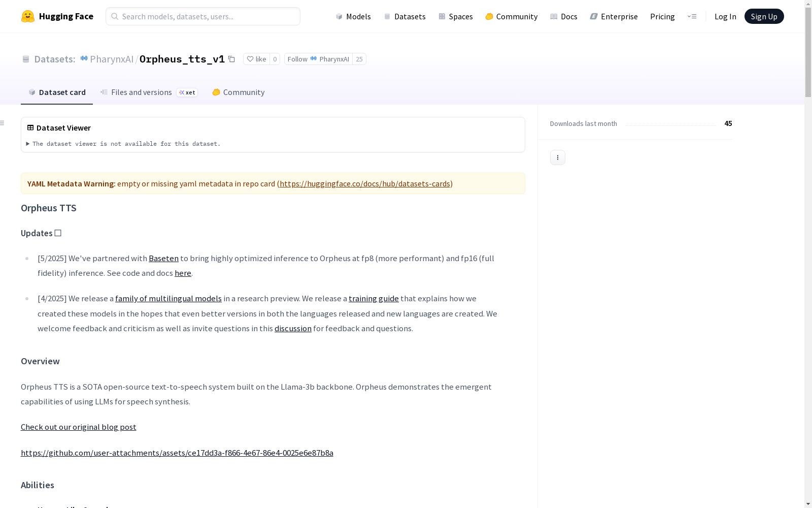This screenshot has height=508, width=812.
Task: Open the Baseten link
Action: pyautogui.click(x=163, y=259)
